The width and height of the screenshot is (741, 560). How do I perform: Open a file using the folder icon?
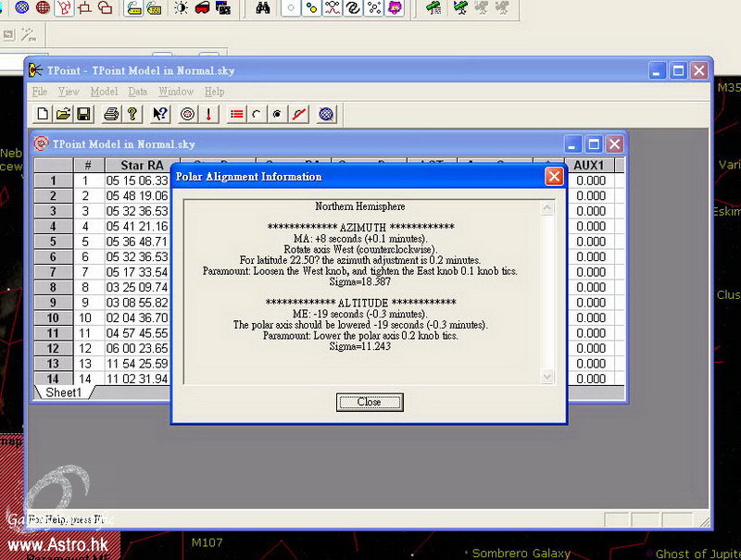(x=63, y=115)
